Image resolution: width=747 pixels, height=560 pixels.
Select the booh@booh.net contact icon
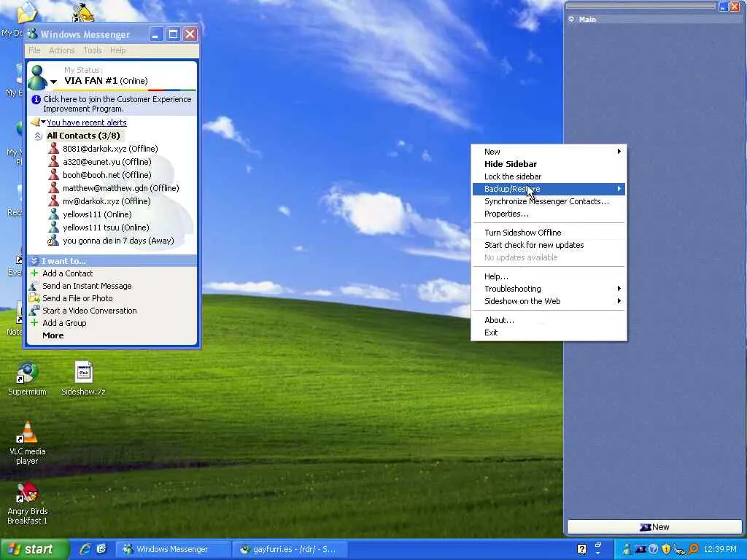tap(54, 175)
